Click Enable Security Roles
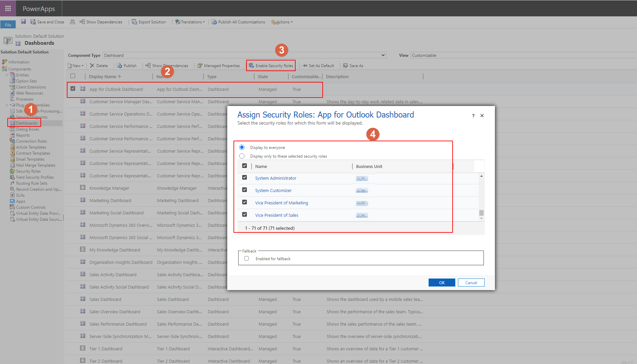The image size is (637, 364). (x=271, y=65)
